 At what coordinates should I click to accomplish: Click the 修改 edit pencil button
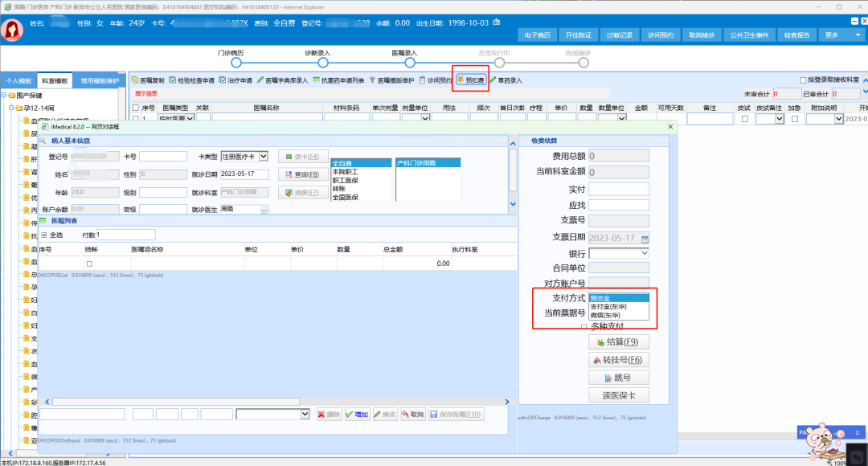click(385, 414)
